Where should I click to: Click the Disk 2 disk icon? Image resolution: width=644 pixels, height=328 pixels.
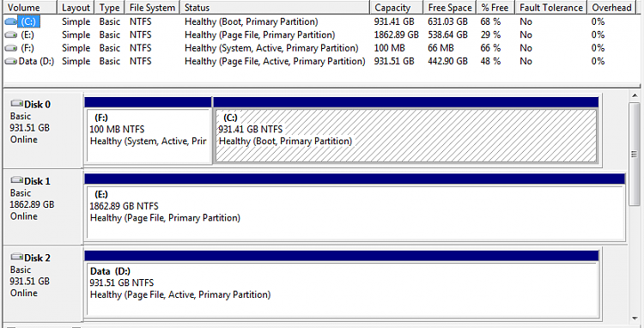point(16,257)
